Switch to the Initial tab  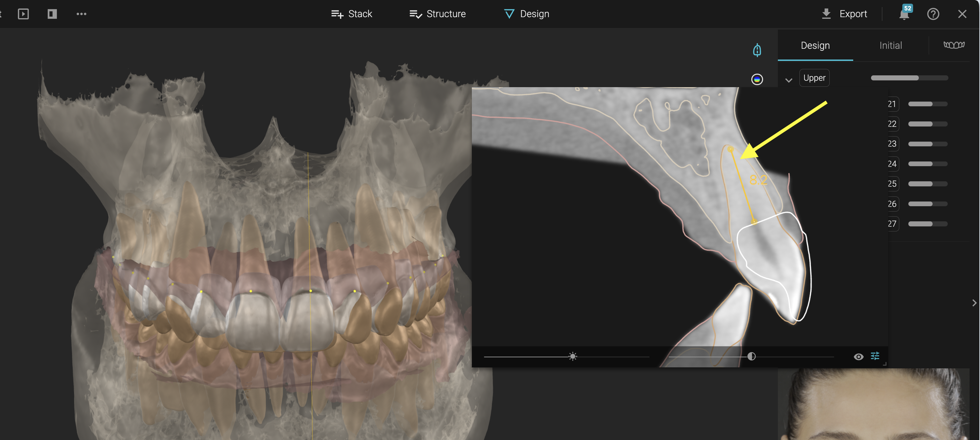coord(890,46)
